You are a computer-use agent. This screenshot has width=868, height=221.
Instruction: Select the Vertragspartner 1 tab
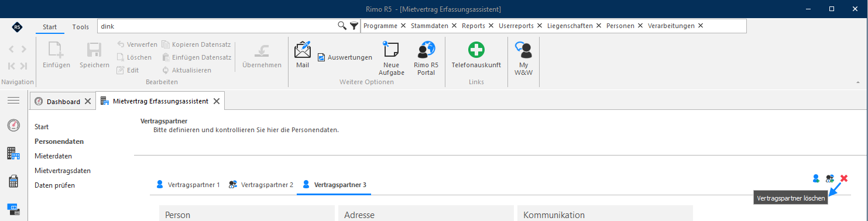tap(188, 185)
